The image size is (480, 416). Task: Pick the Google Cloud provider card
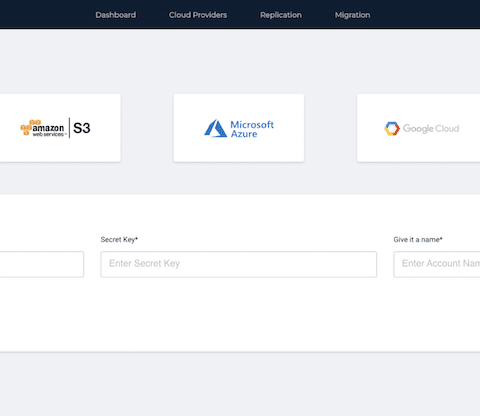pyautogui.click(x=418, y=128)
